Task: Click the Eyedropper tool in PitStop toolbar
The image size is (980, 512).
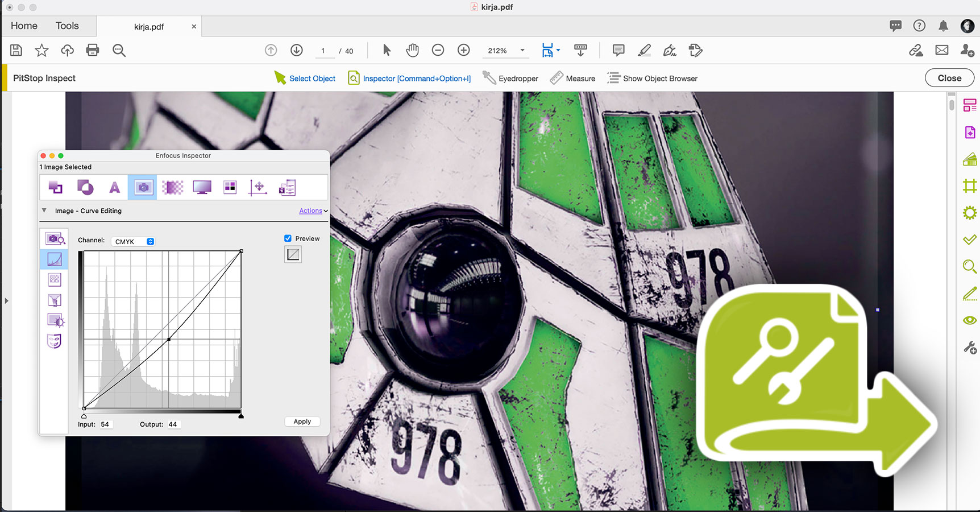Action: point(510,79)
